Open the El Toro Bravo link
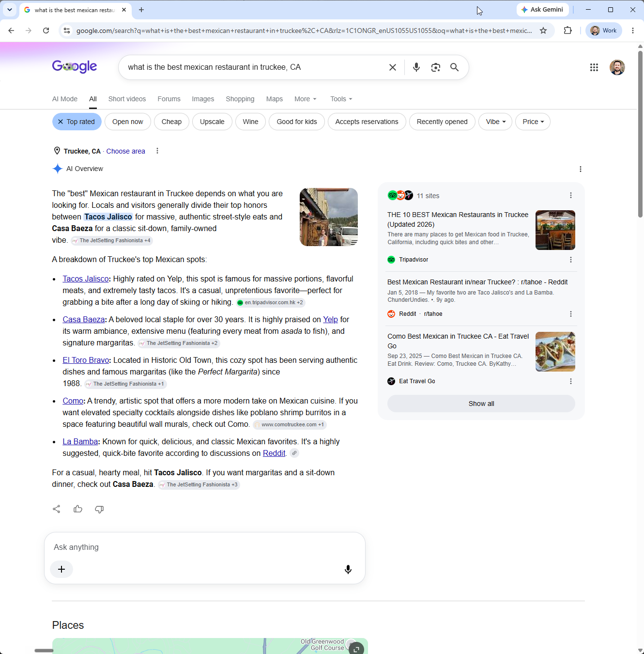The width and height of the screenshot is (644, 654). click(86, 360)
